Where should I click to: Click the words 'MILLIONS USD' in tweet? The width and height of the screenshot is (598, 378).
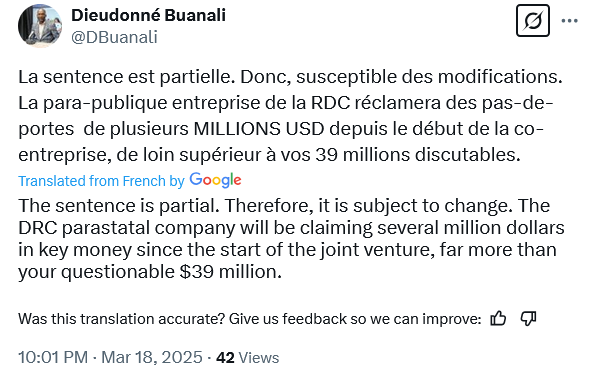pos(259,129)
